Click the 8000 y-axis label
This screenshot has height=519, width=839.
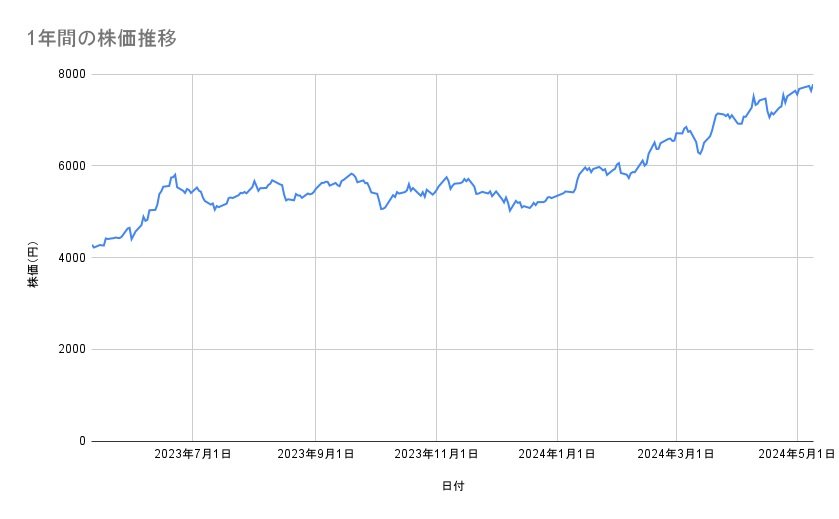70,74
